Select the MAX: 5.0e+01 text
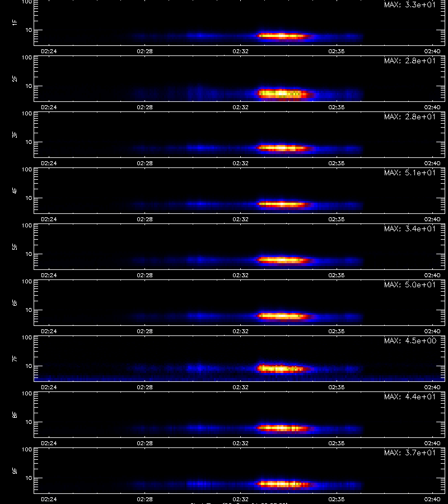 pyautogui.click(x=410, y=284)
